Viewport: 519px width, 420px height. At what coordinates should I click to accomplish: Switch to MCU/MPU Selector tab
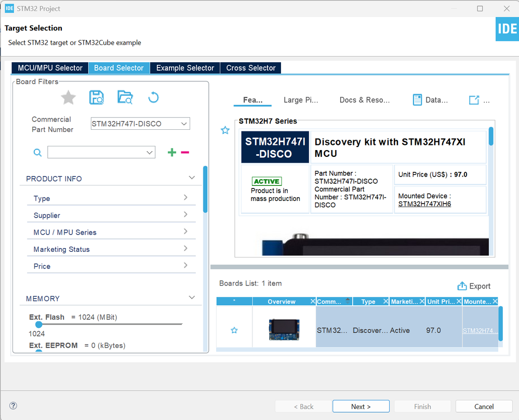coord(50,68)
